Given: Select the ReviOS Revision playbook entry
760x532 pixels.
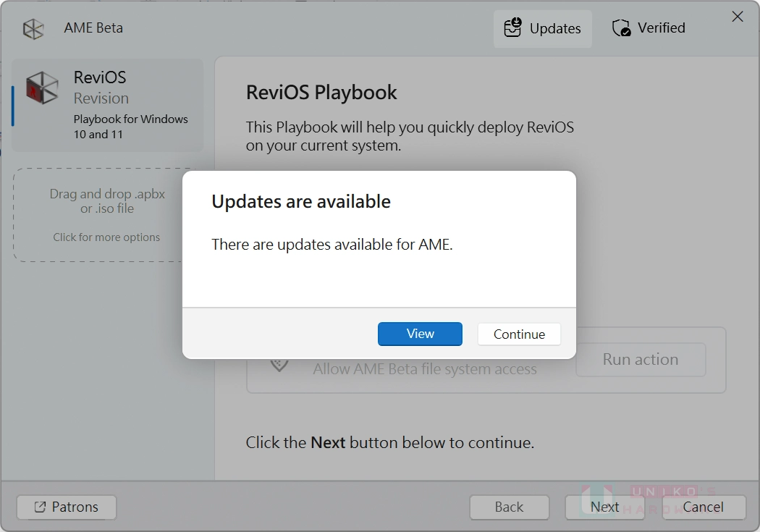Looking at the screenshot, I should (x=107, y=105).
